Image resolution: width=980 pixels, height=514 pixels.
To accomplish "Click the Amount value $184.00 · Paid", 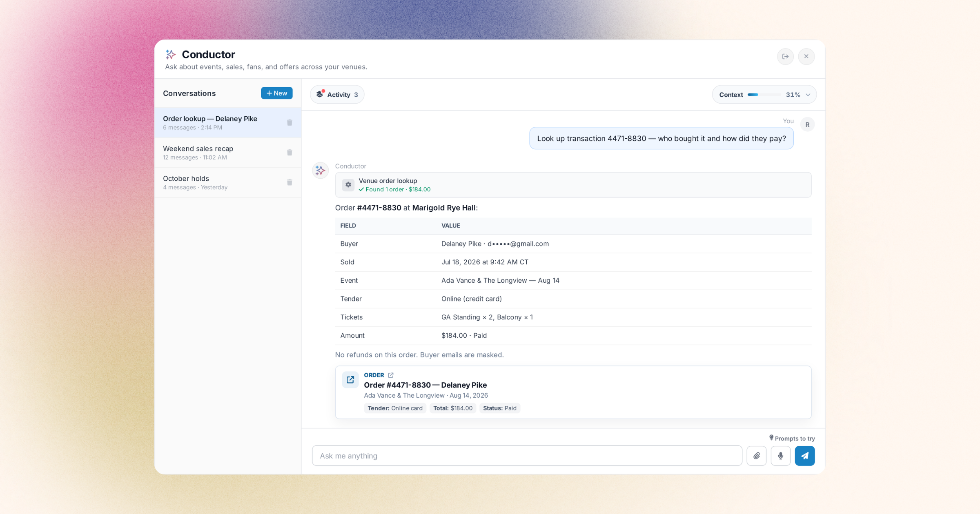I will coord(464,335).
